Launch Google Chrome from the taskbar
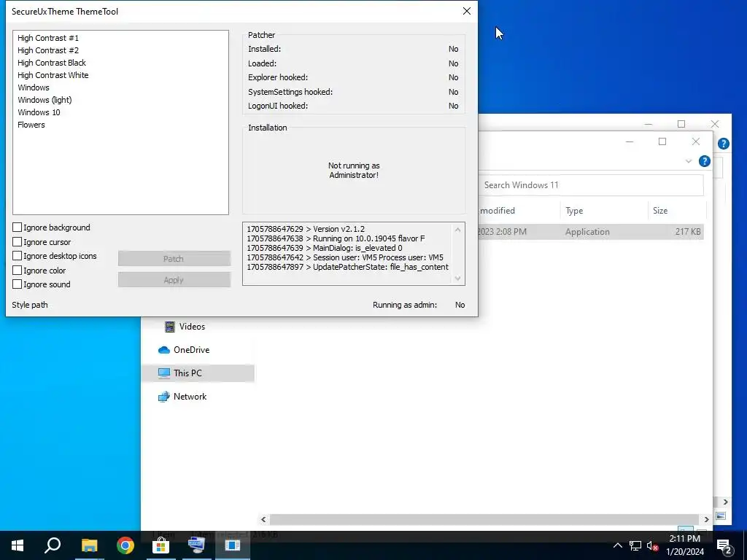The image size is (747, 560). tap(125, 545)
